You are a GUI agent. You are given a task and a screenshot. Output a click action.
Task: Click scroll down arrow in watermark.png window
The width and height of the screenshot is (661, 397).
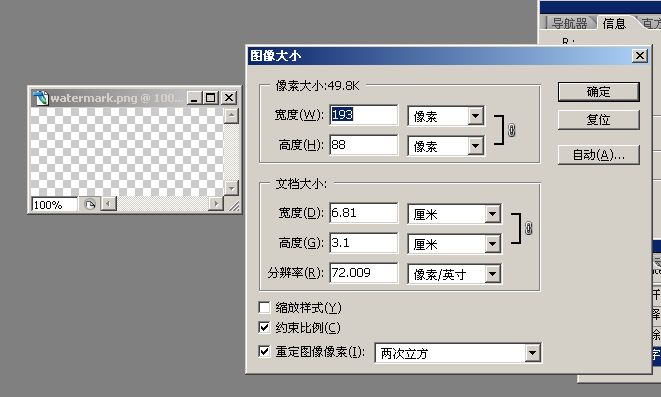pos(231,188)
